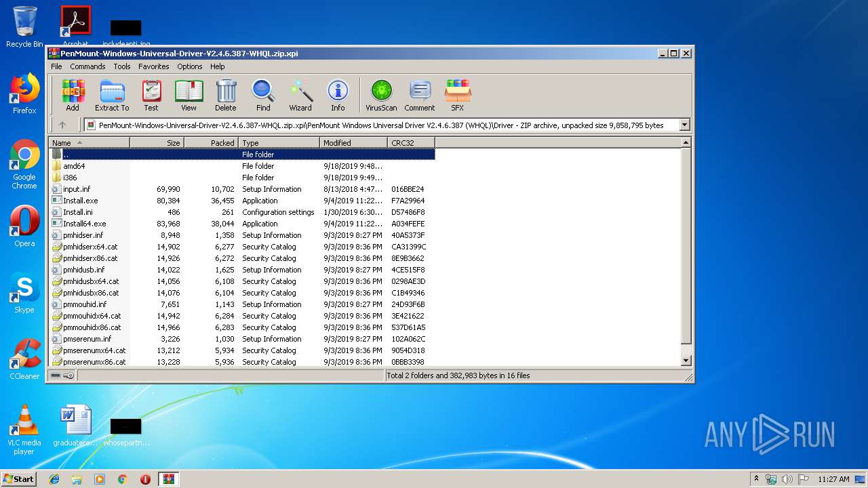Sort by Packed column header
The width and height of the screenshot is (868, 488).
point(211,143)
